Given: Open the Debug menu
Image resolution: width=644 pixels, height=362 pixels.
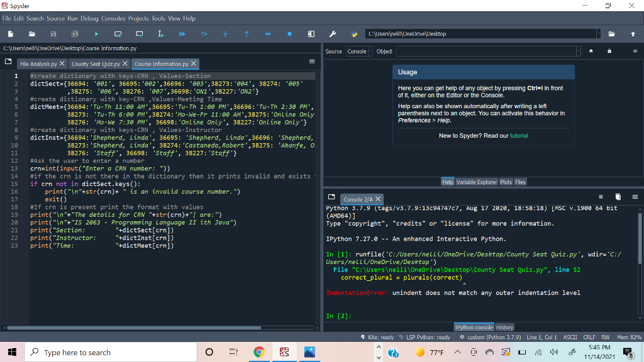Looking at the screenshot, I should (89, 18).
